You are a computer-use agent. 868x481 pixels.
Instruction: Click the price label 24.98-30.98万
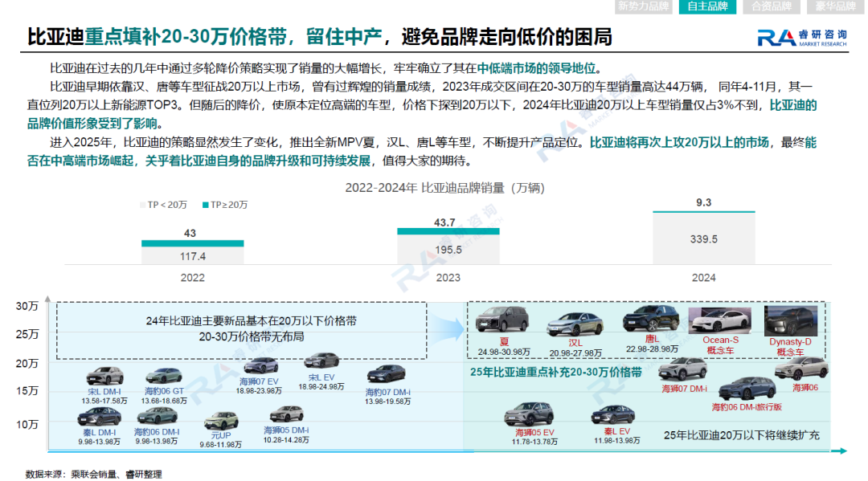click(504, 352)
